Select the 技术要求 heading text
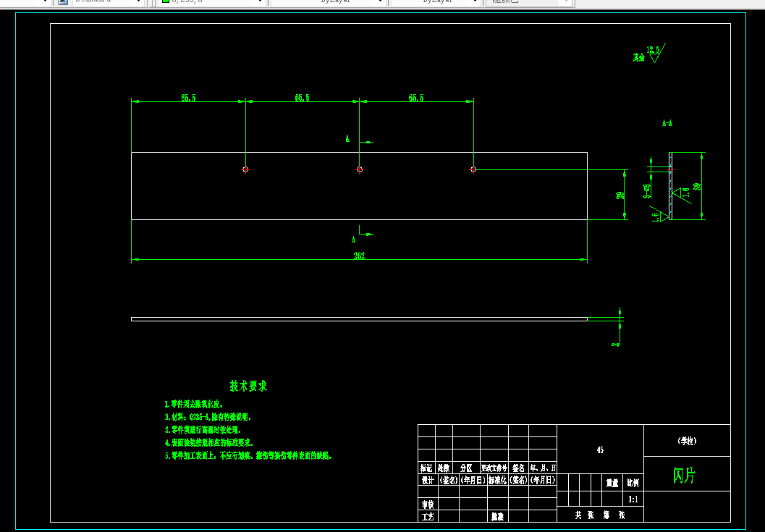The image size is (765, 532). [248, 386]
